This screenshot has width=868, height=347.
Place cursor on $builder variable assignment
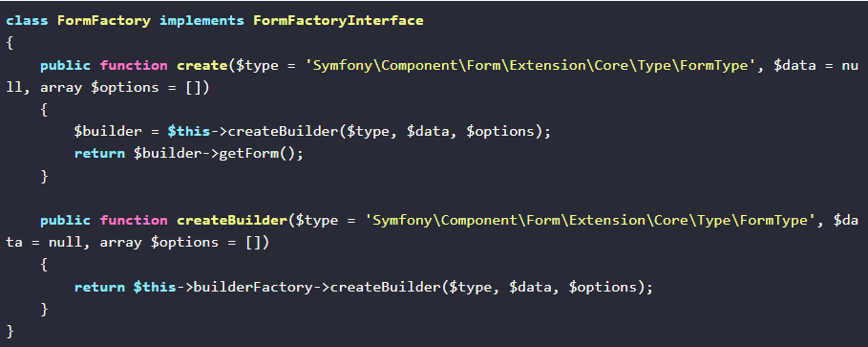click(108, 132)
